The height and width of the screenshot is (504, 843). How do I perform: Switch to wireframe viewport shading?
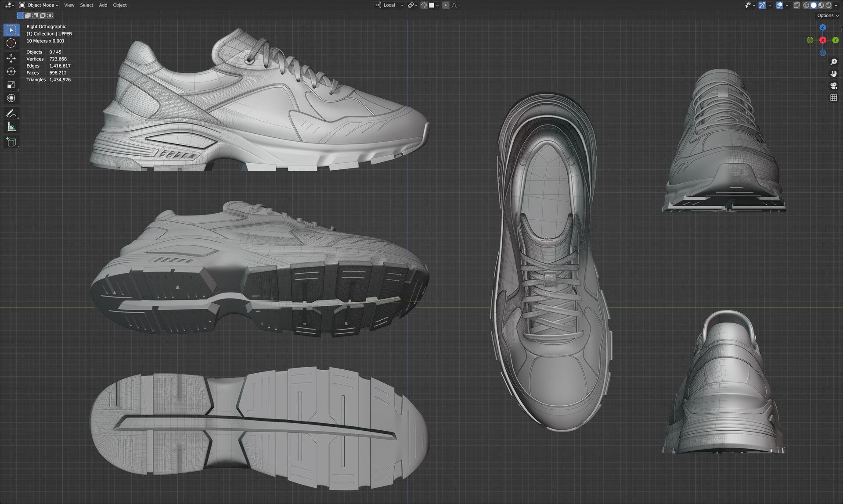806,5
